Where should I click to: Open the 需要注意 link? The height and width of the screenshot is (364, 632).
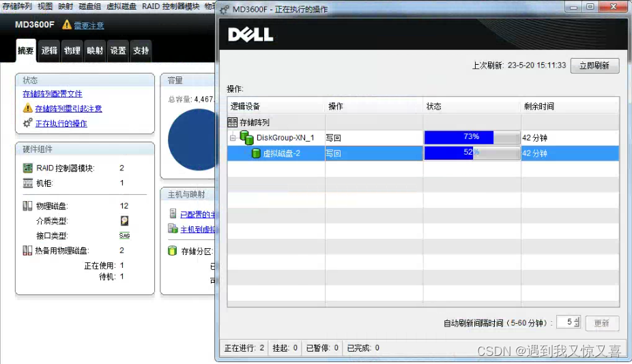[89, 25]
